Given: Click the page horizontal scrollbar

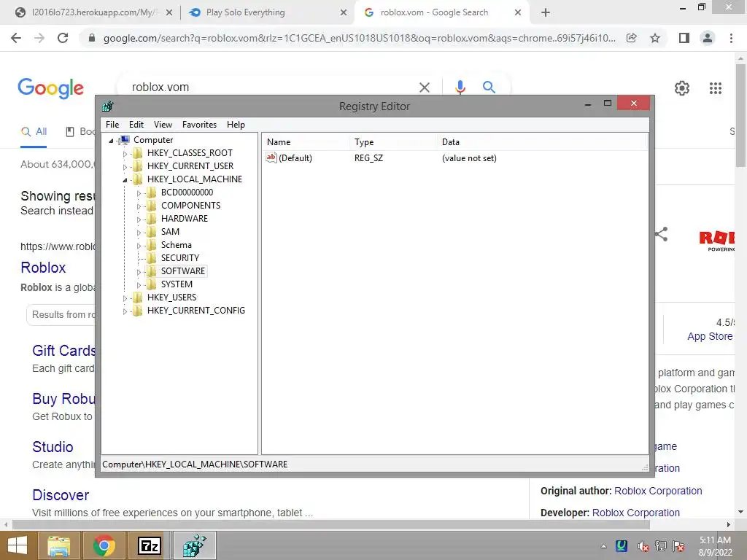Looking at the screenshot, I should point(331,524).
